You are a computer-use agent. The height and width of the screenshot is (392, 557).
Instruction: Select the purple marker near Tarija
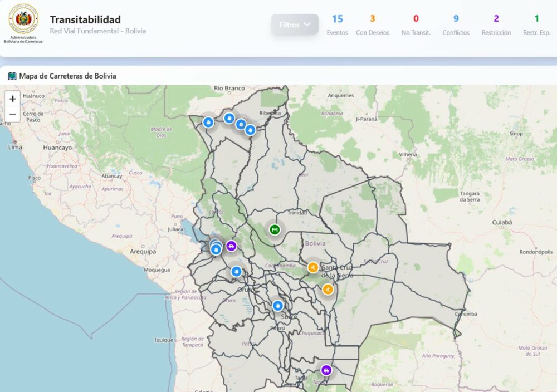click(x=326, y=370)
